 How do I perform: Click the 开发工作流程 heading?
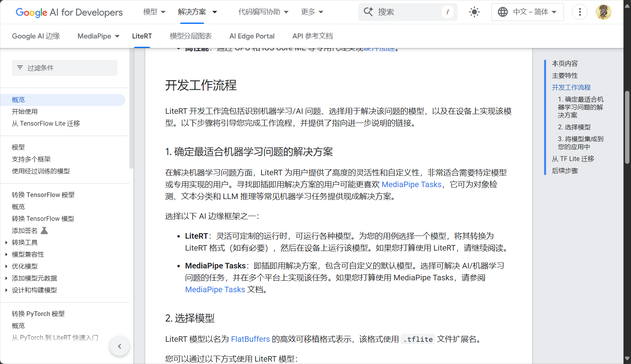tap(201, 85)
